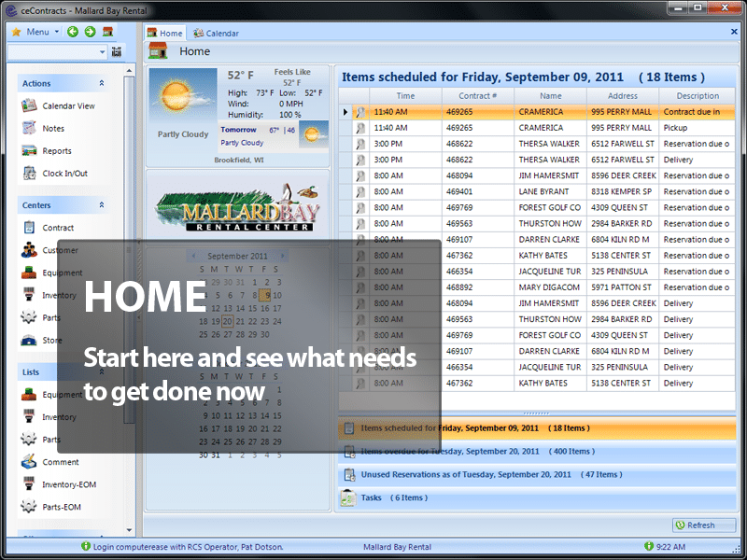Go back with the green left arrow
747x560 pixels.
click(73, 32)
